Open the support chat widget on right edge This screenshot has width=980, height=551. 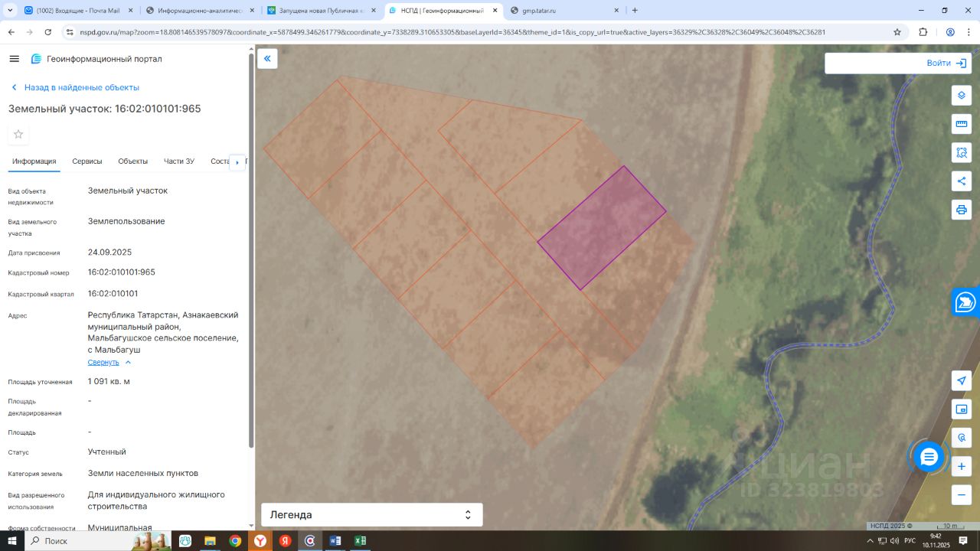[x=965, y=302]
